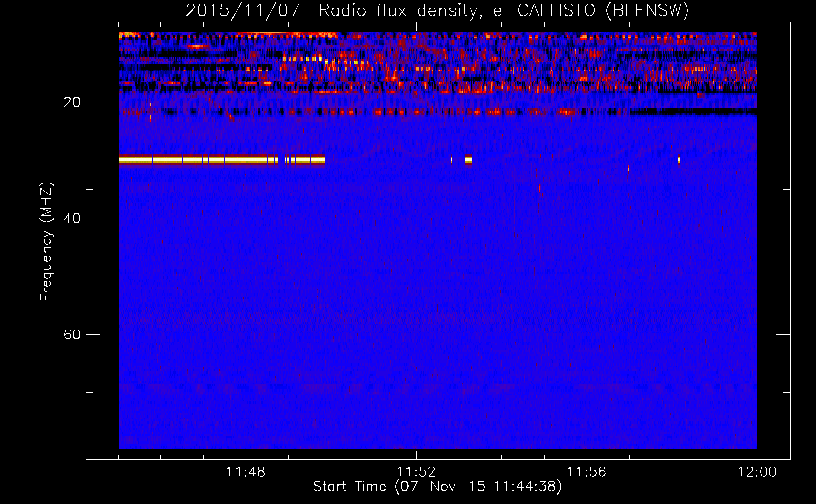Click the 'Start Time (07-Nov-15 11:44:38)' label
This screenshot has height=504, width=816.
tap(437, 487)
